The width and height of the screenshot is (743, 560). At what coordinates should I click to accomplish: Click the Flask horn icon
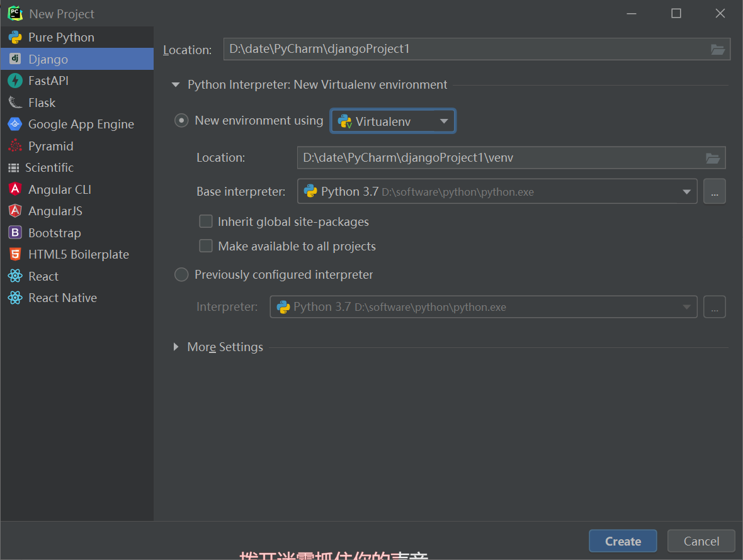[x=15, y=103]
